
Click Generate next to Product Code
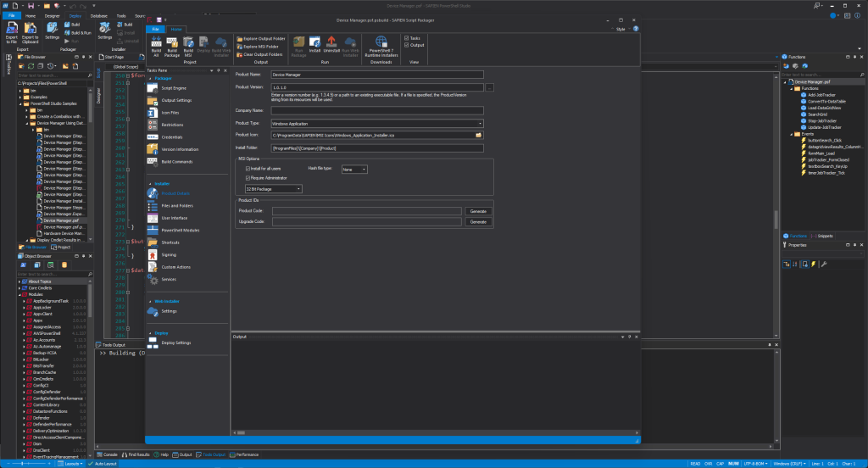pyautogui.click(x=478, y=210)
